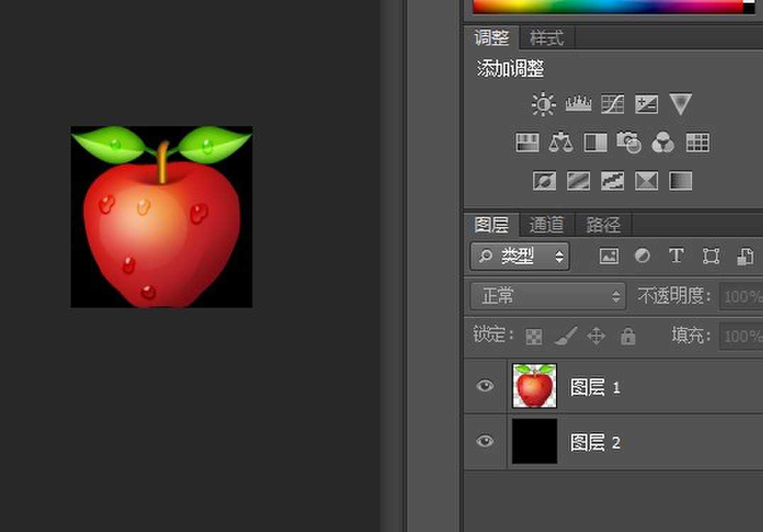Add a Photo Filter adjustment
Viewport: 763px width, 532px height.
click(629, 142)
